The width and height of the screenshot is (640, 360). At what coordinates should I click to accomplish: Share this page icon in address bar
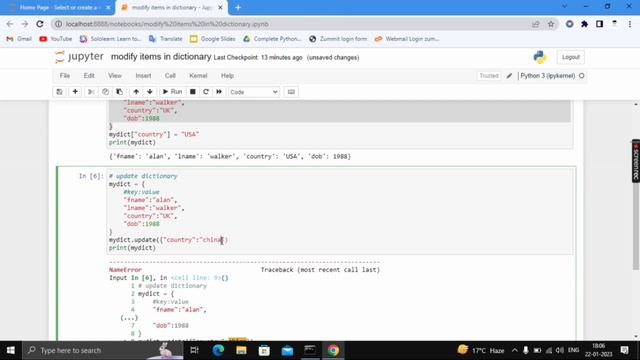pos(536,24)
